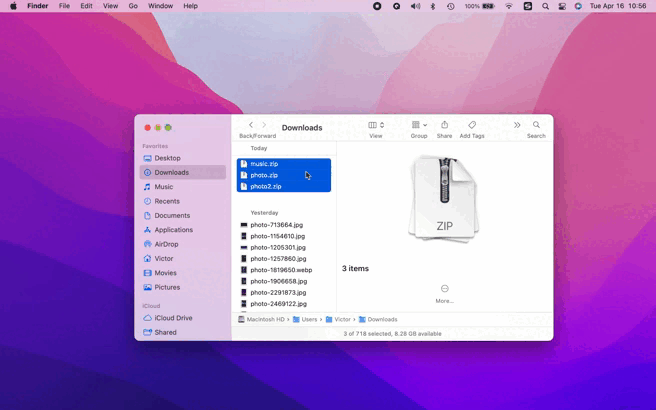Go forward with the Forward arrow

(264, 125)
